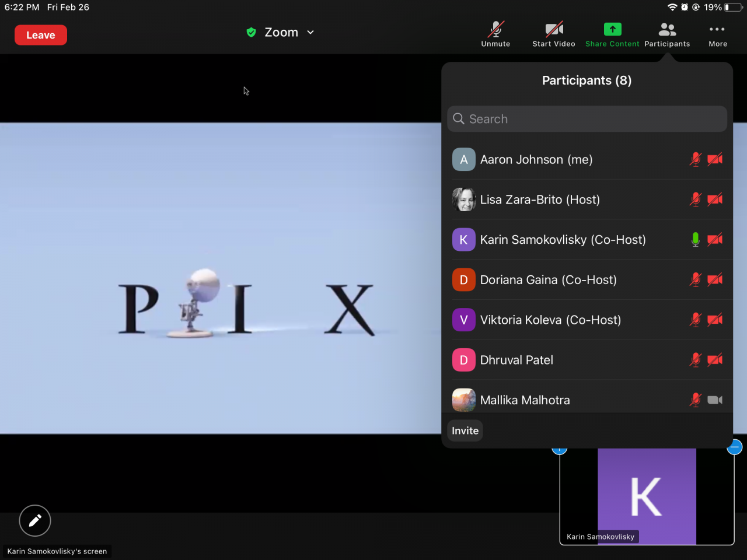Start Video from the top toolbar
Viewport: 747px width, 560px height.
(554, 34)
